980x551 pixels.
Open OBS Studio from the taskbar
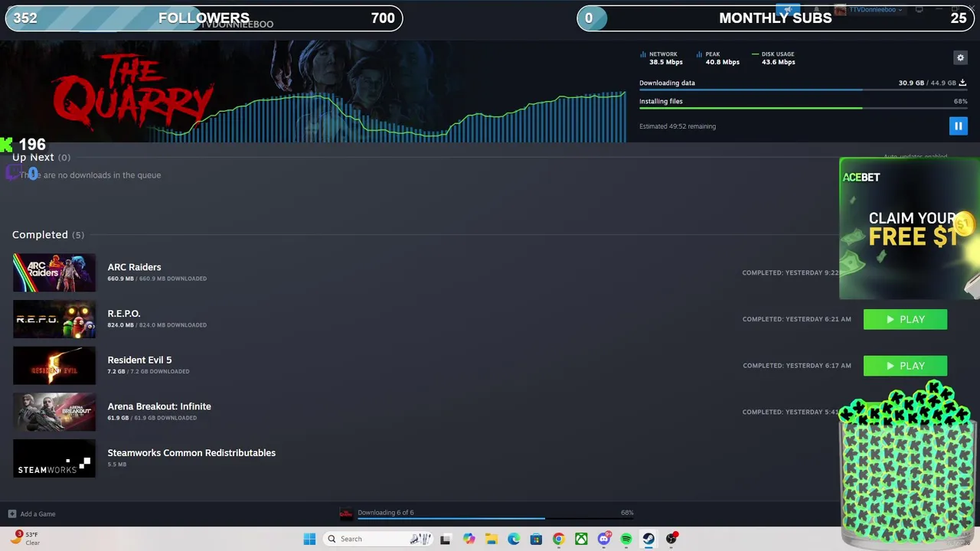pos(671,539)
